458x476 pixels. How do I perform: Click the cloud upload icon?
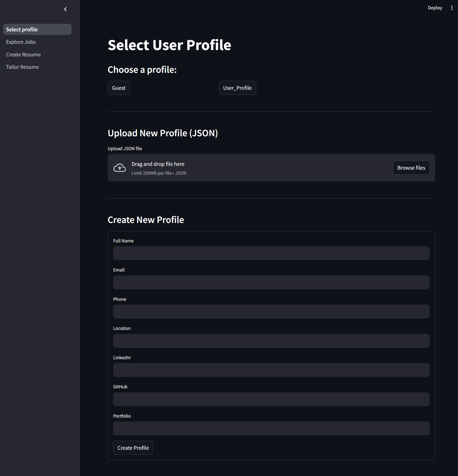pos(120,168)
